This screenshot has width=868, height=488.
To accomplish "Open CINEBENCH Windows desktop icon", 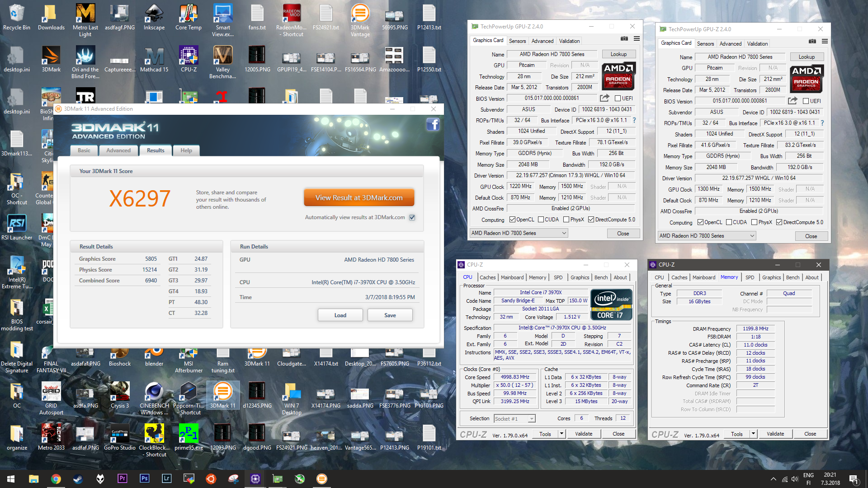I will coord(154,399).
